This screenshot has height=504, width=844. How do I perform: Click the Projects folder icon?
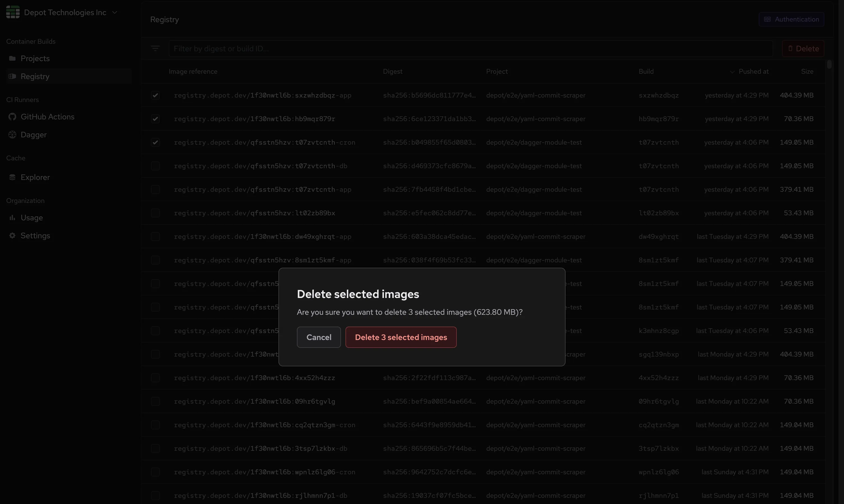point(12,58)
